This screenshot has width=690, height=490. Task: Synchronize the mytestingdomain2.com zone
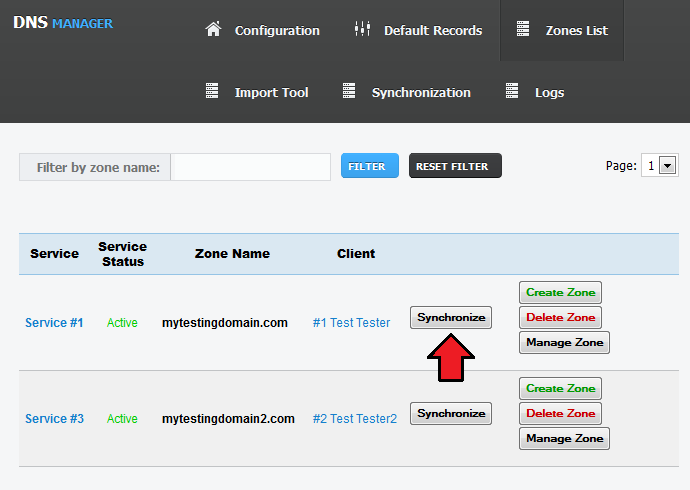451,414
